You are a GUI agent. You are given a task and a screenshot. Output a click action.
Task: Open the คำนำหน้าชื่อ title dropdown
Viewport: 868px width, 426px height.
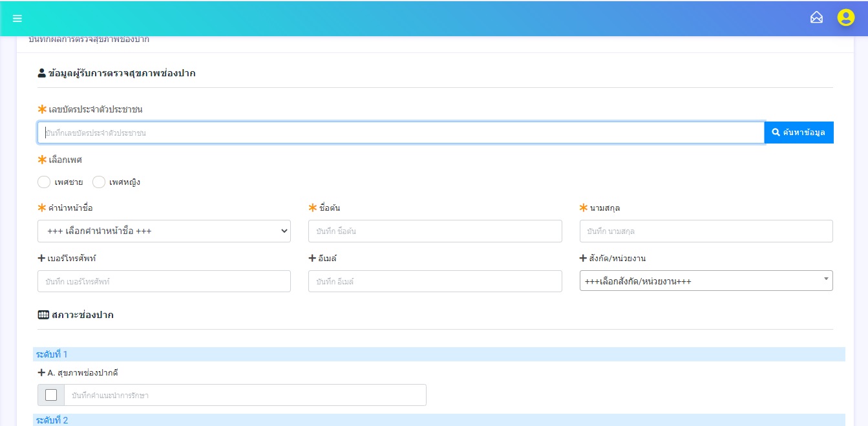pos(164,231)
